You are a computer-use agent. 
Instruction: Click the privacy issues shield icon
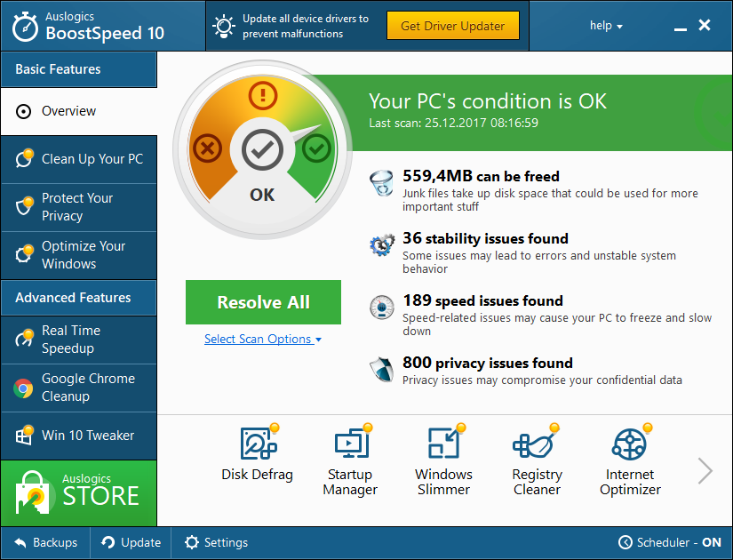coord(381,369)
